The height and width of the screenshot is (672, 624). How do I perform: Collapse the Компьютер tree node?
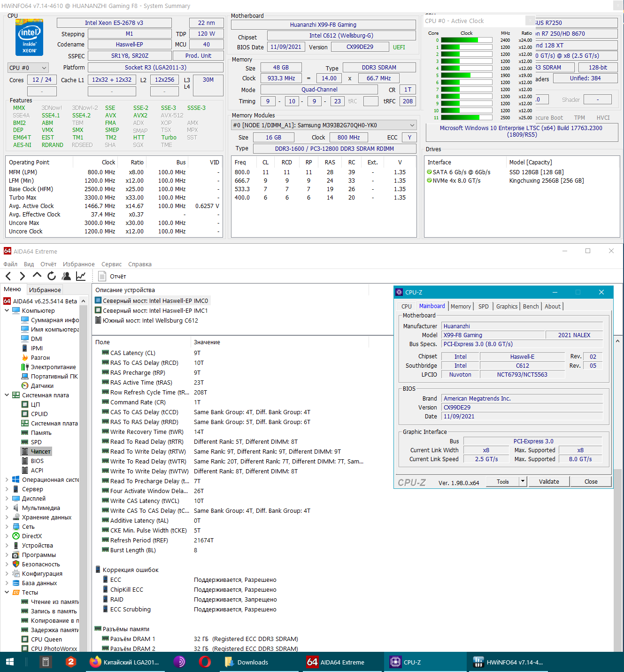pos(7,310)
